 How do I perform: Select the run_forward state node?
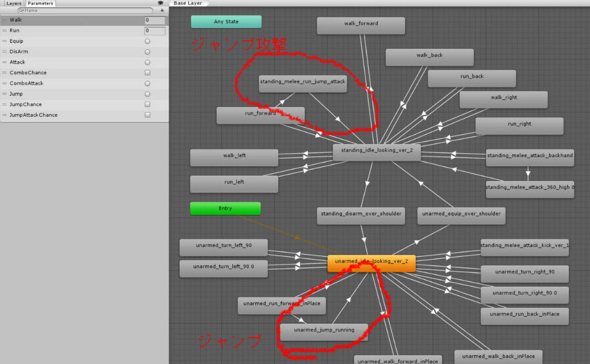coord(260,115)
